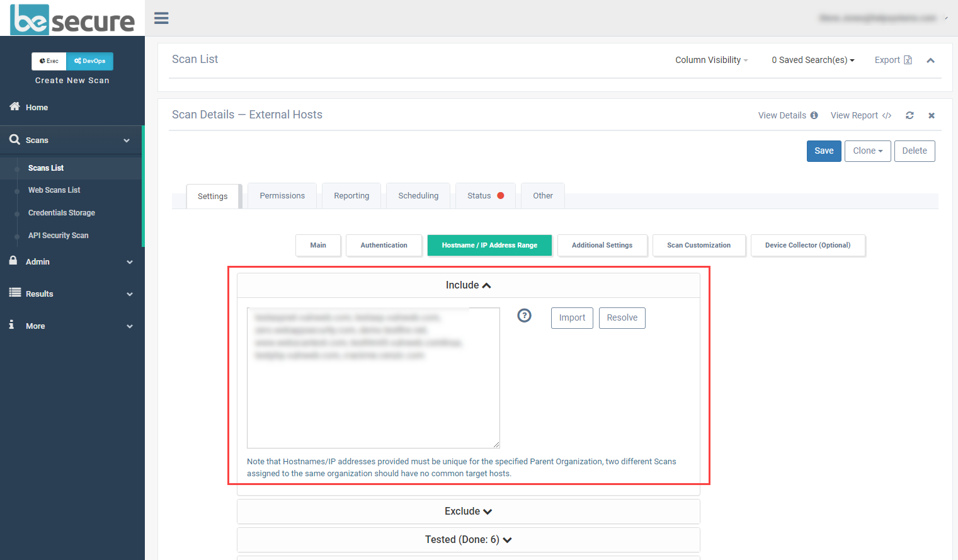Open API Security Scan
The image size is (958, 560).
59,236
